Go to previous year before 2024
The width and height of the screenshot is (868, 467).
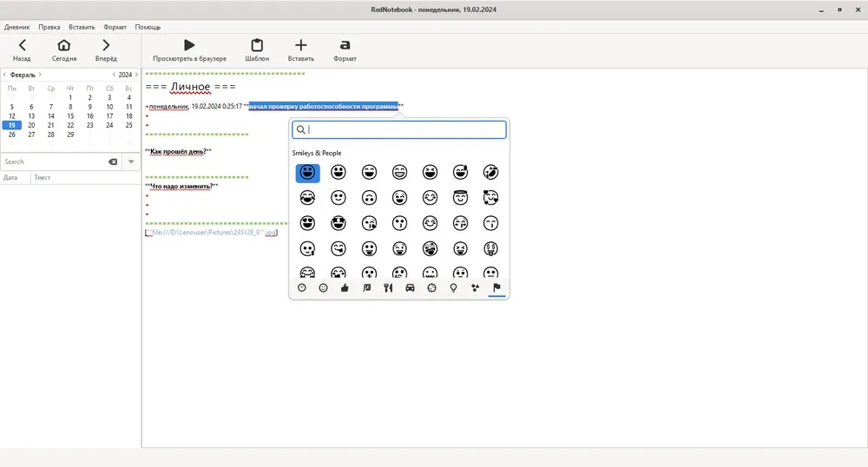[x=114, y=75]
